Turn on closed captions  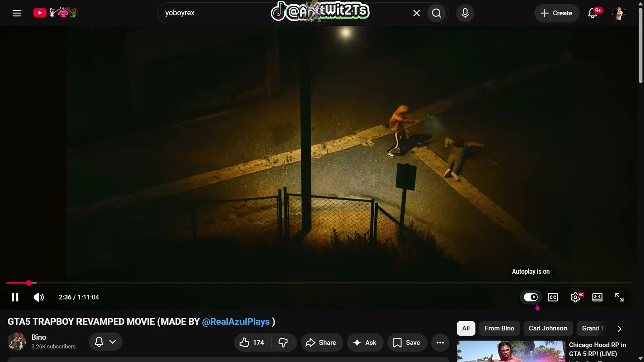553,297
